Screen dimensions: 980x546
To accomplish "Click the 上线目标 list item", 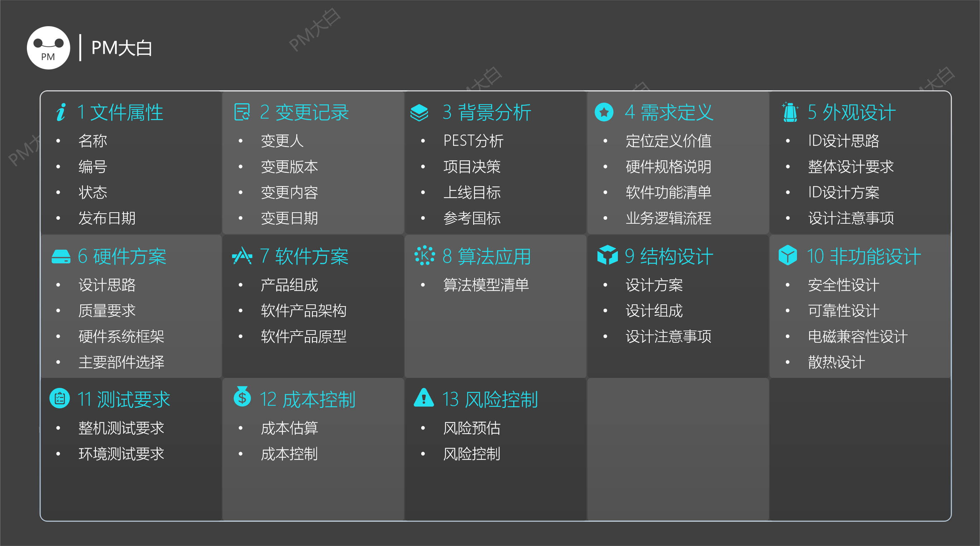I will click(472, 192).
